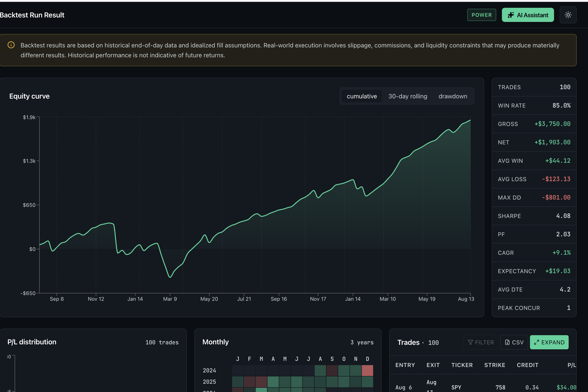Viewport: 588px width, 392px height.
Task: Switch equity curve to 30-day rolling
Action: click(408, 96)
